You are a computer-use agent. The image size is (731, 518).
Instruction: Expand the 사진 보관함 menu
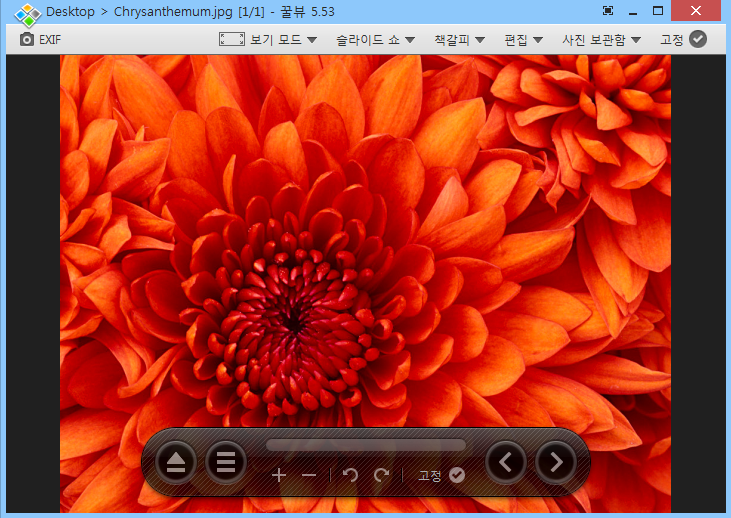tap(601, 40)
